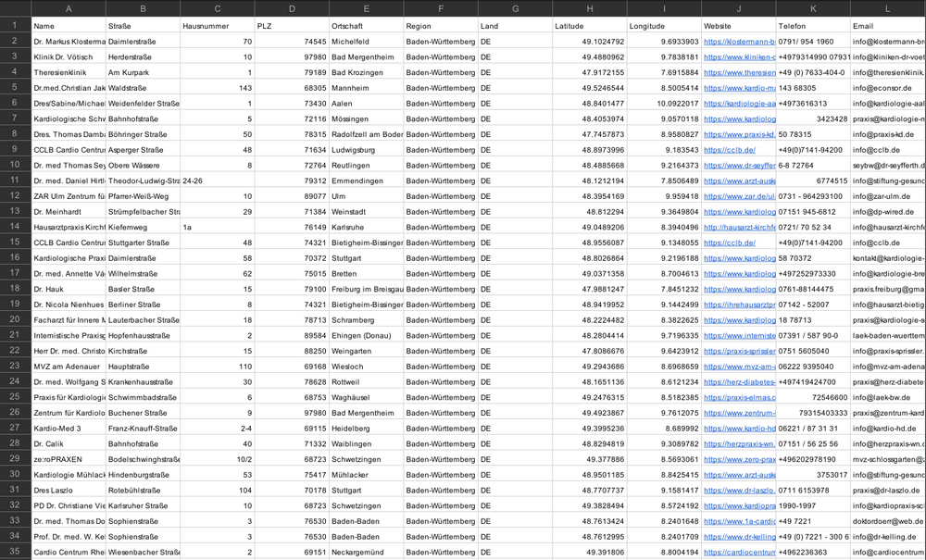Image resolution: width=926 pixels, height=560 pixels.
Task: Select the Mannheim Ortschaft cell
Action: coord(366,88)
